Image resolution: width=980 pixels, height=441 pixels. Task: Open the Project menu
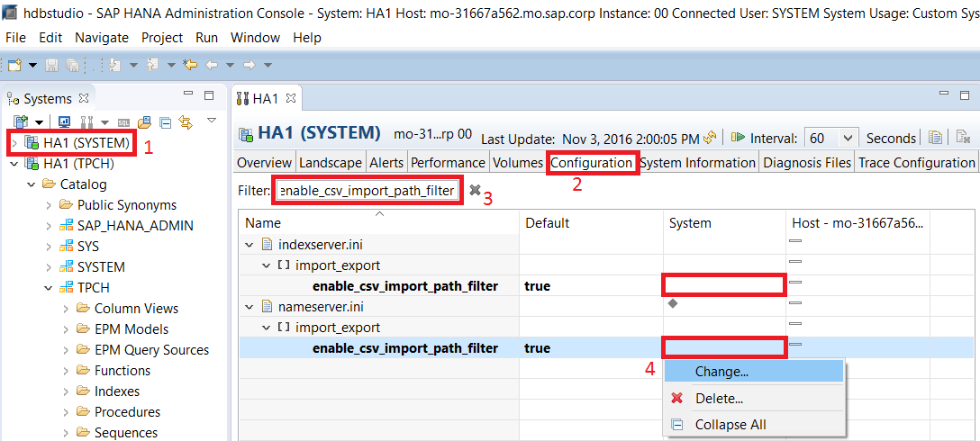[x=162, y=38]
